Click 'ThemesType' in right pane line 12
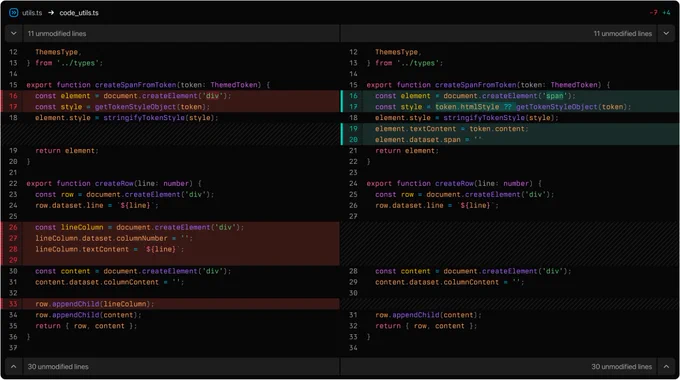680x380 pixels. tap(397, 52)
